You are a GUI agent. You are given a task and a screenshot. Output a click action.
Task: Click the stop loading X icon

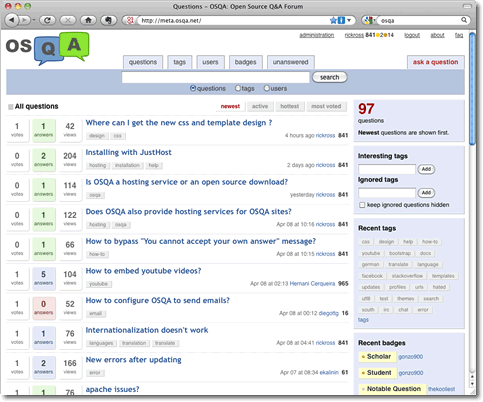[x=68, y=20]
